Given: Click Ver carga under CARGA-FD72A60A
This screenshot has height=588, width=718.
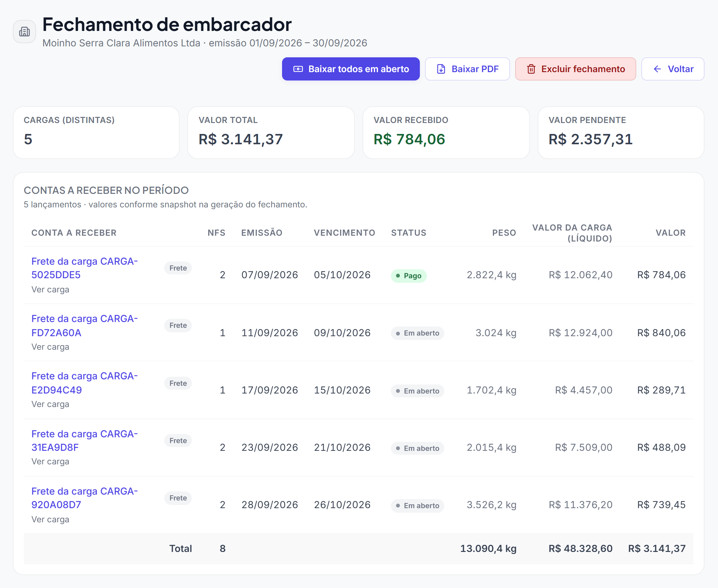Looking at the screenshot, I should pyautogui.click(x=50, y=347).
